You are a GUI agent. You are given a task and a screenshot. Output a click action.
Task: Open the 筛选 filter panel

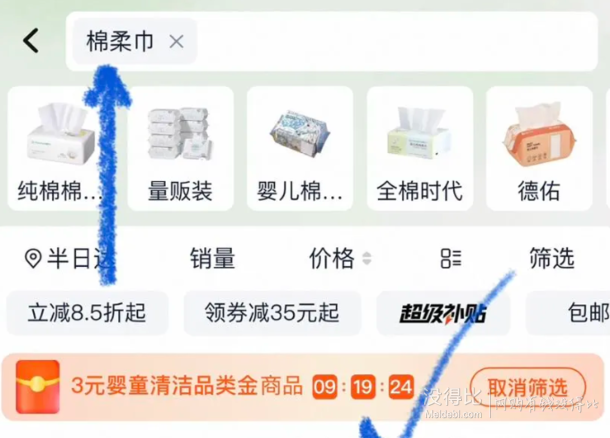(552, 258)
